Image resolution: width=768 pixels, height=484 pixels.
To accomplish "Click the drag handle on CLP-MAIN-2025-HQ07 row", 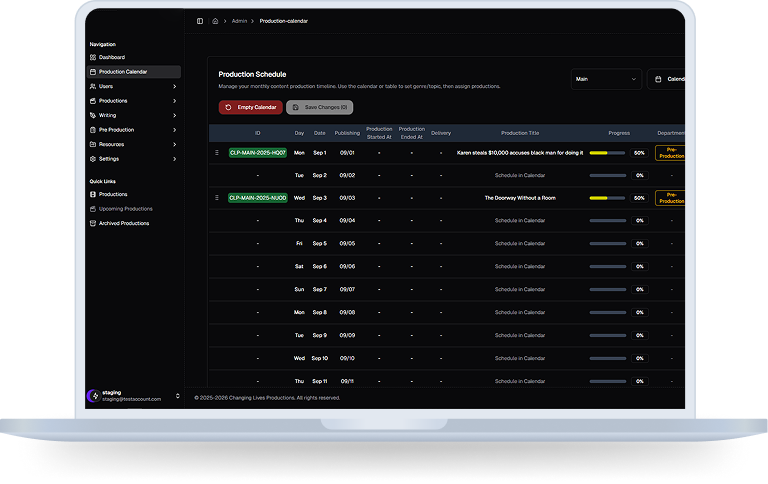I will (217, 153).
